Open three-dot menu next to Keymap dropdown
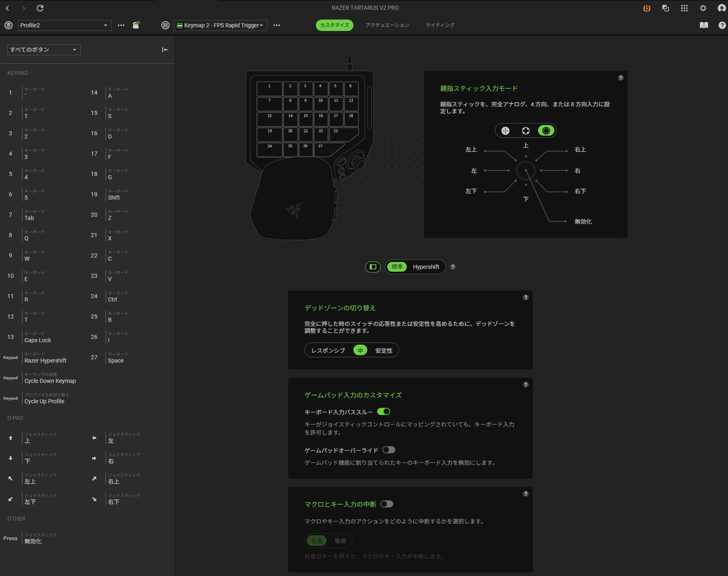Image resolution: width=728 pixels, height=576 pixels. 277,25
